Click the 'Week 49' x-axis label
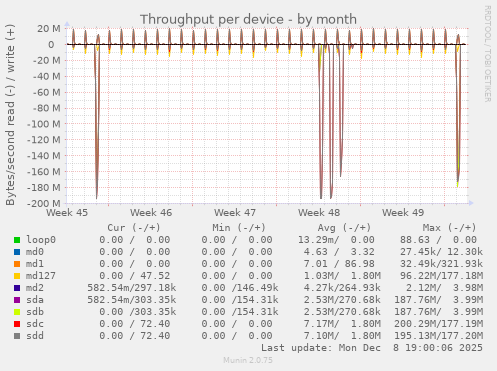 click(403, 213)
